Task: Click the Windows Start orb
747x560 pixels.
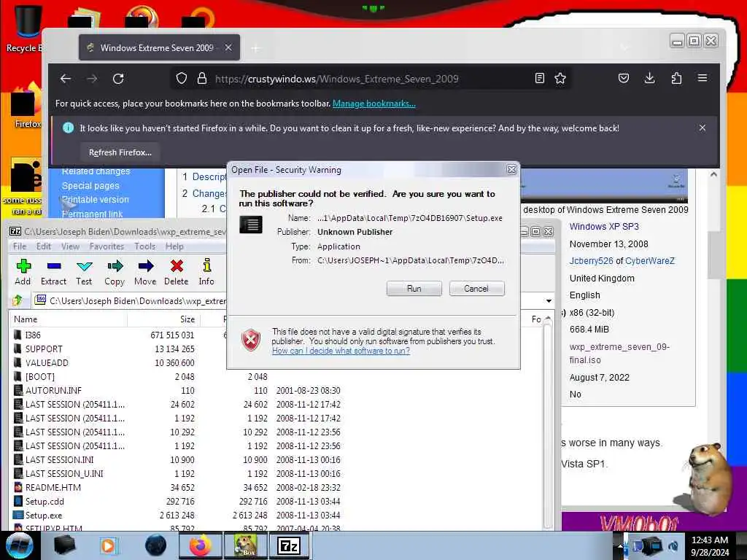Action: coord(19,545)
